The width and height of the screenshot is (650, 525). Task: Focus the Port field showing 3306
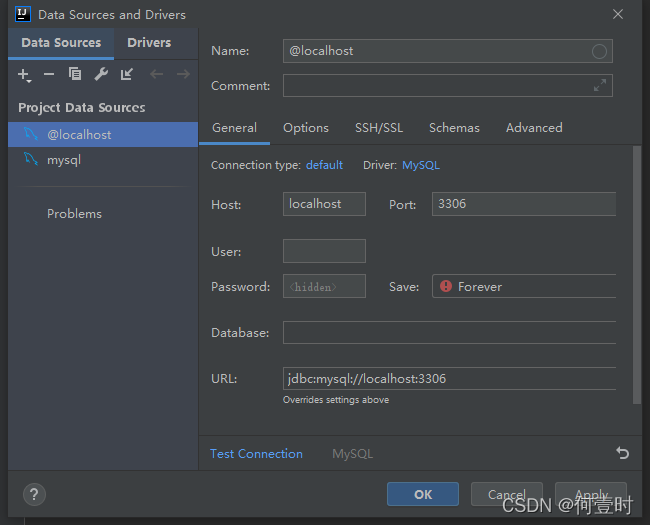click(x=524, y=204)
